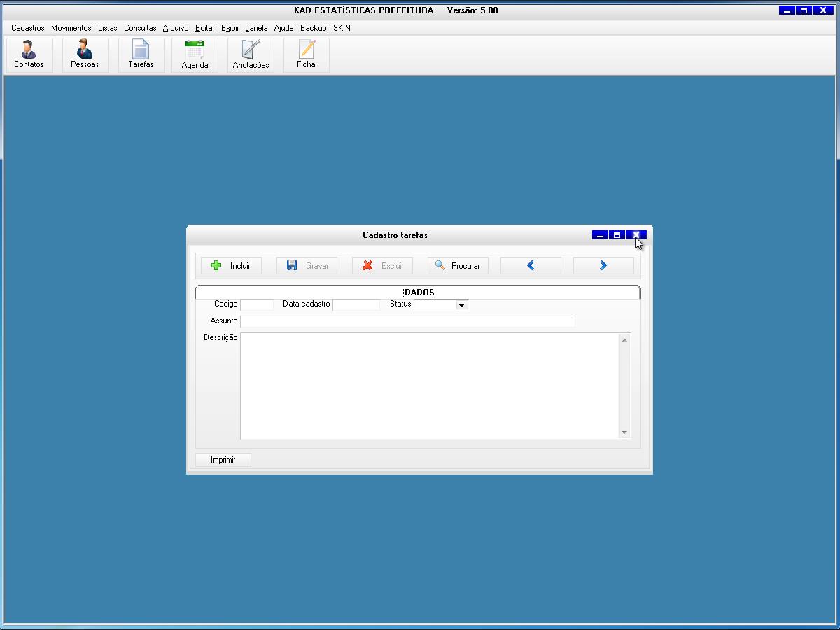
Task: Go to previous record with left arrow
Action: tap(531, 266)
